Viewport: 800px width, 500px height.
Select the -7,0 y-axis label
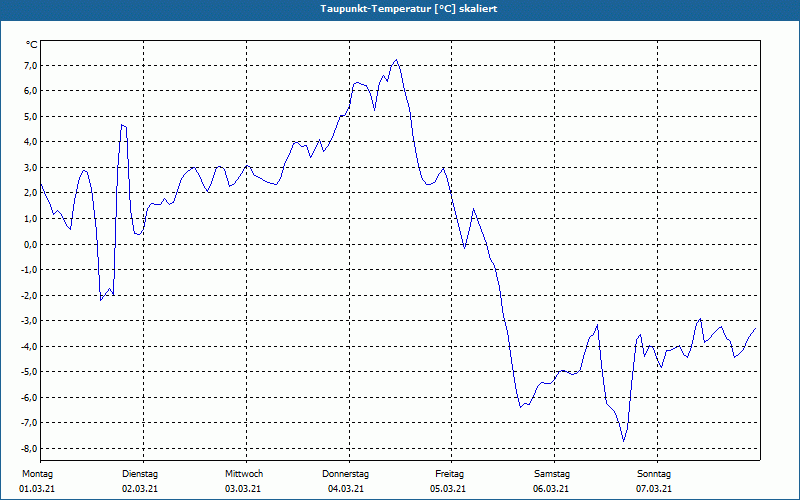coord(29,423)
